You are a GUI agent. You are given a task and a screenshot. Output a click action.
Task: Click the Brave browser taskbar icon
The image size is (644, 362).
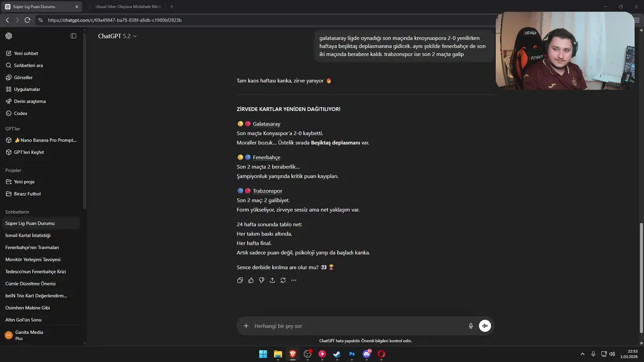tap(293, 354)
